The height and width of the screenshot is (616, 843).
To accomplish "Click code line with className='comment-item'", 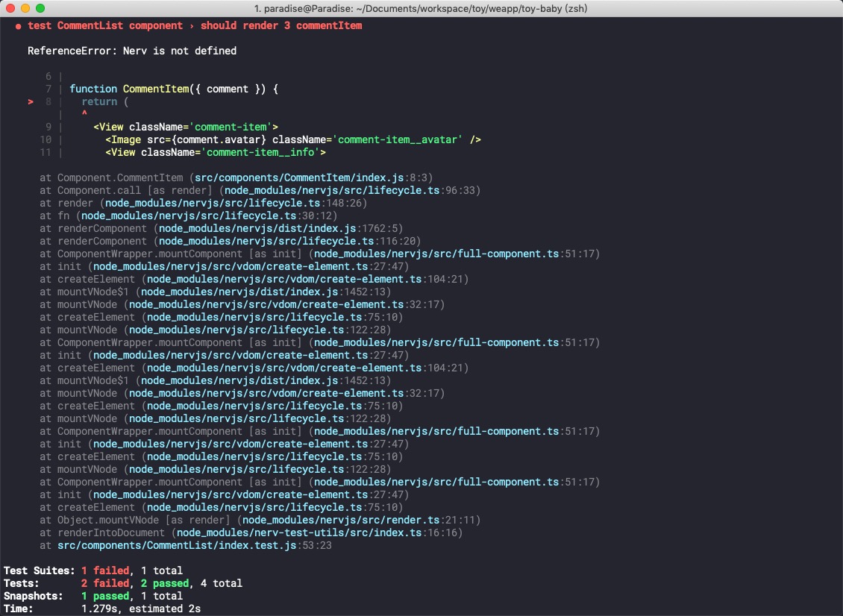I will click(x=186, y=127).
